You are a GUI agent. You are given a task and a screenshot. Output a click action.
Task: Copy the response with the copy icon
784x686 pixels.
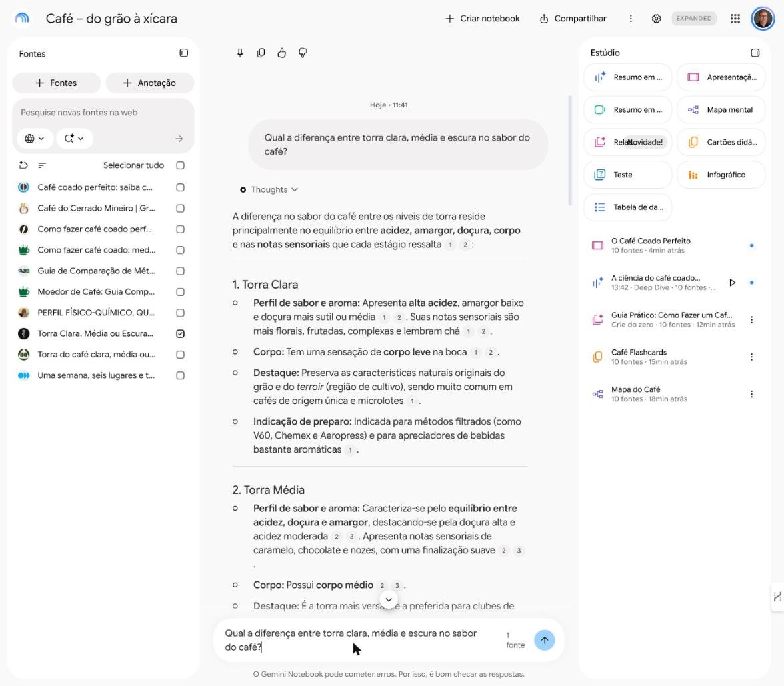coord(261,53)
